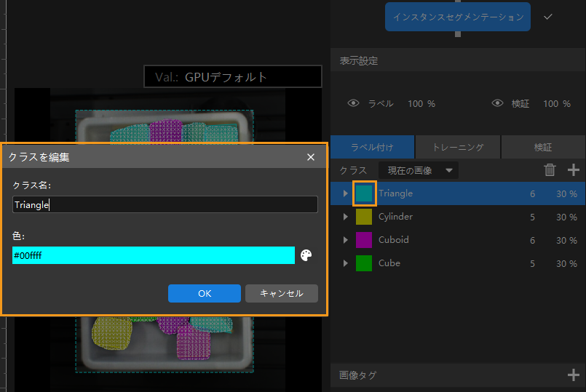Expand the Triangle class row
This screenshot has width=586, height=392.
tap(345, 193)
